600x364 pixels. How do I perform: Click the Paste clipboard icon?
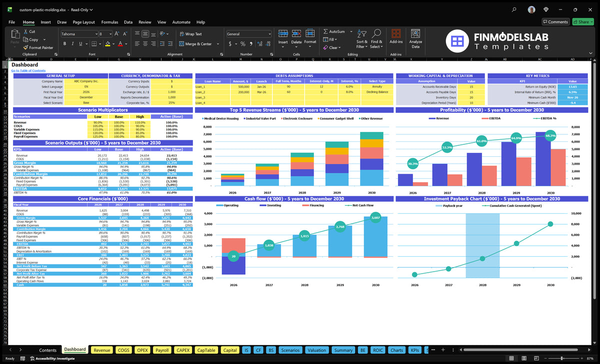14,35
